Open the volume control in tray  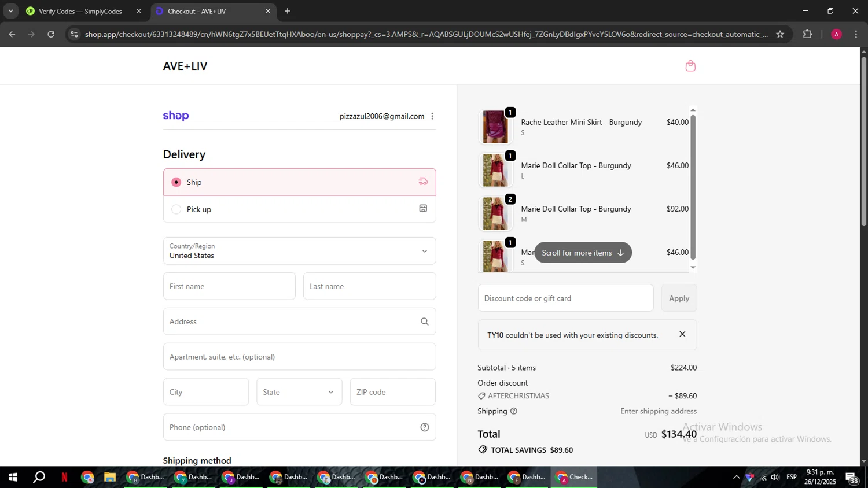(x=775, y=477)
